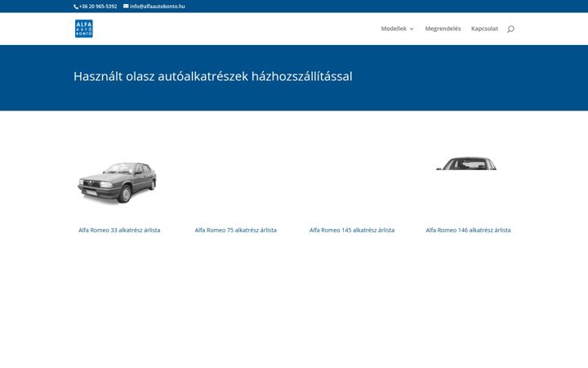Click the info@alfaautobonto.hu email address
The image size is (588, 368).
[x=157, y=7]
